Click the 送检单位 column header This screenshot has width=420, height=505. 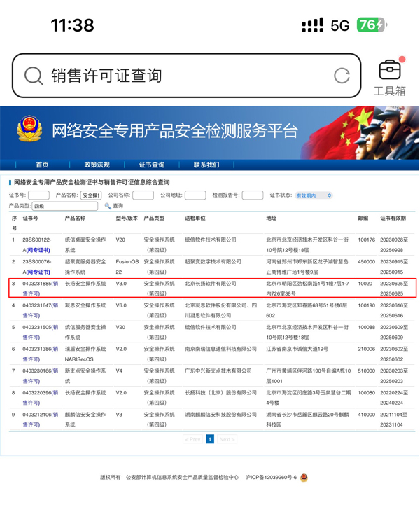(x=195, y=219)
